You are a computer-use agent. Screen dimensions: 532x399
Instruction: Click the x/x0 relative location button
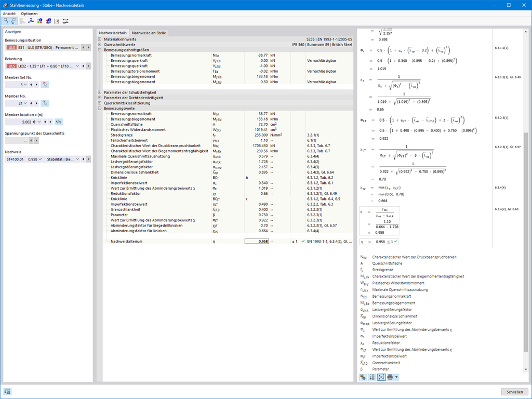58,122
